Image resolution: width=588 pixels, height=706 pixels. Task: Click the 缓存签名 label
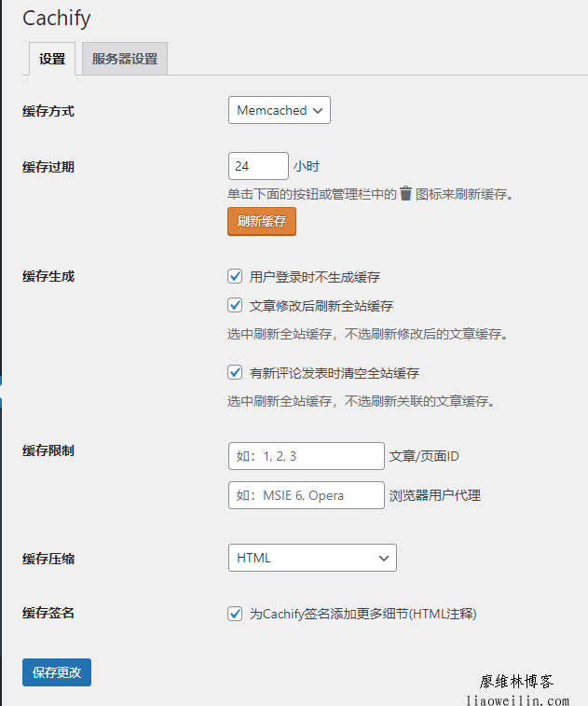(48, 613)
